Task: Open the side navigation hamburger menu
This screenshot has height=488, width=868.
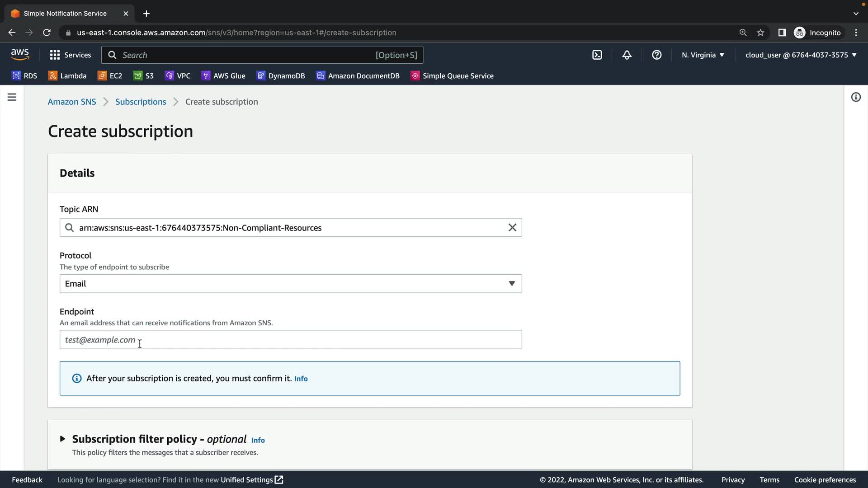Action: 12,97
